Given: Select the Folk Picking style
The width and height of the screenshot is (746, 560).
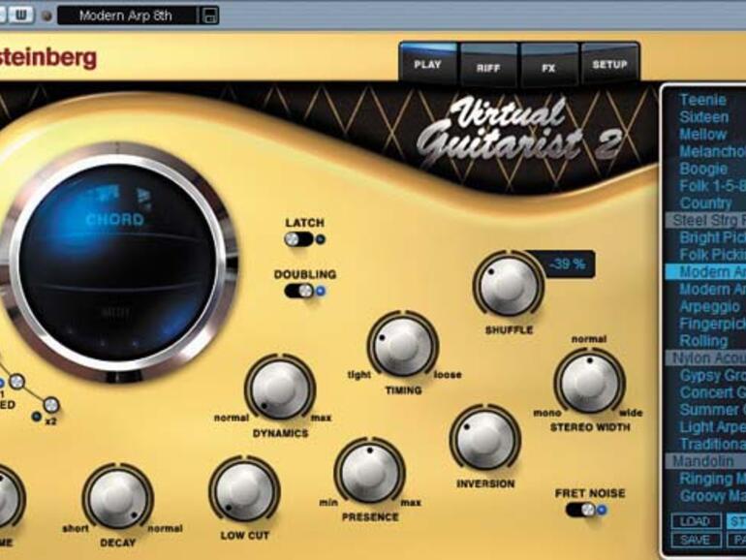Looking at the screenshot, I should tap(706, 255).
